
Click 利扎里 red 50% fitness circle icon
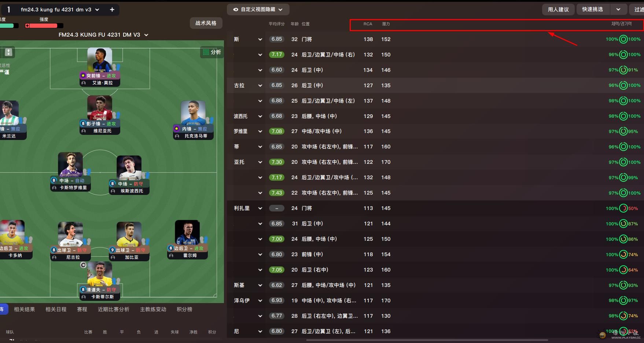click(623, 208)
